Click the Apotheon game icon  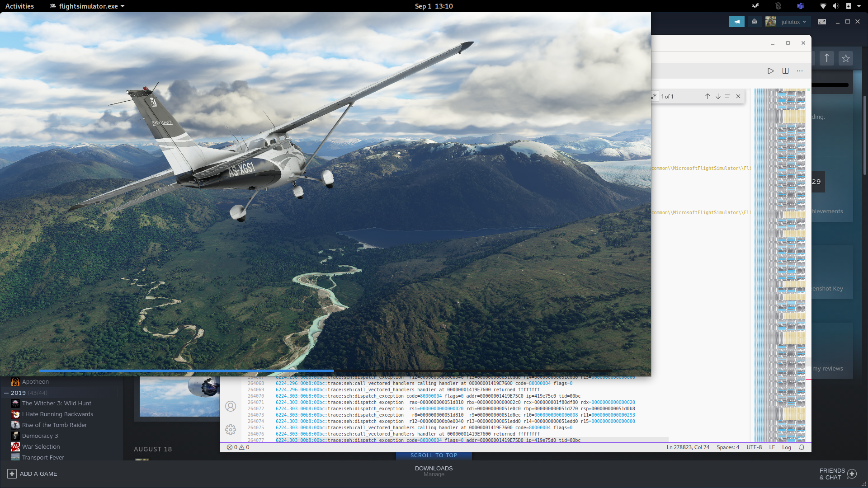15,382
